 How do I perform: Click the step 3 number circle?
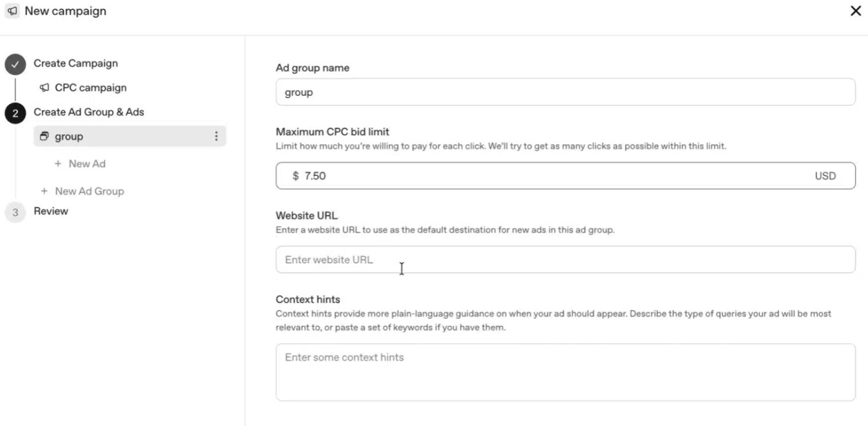click(x=15, y=212)
